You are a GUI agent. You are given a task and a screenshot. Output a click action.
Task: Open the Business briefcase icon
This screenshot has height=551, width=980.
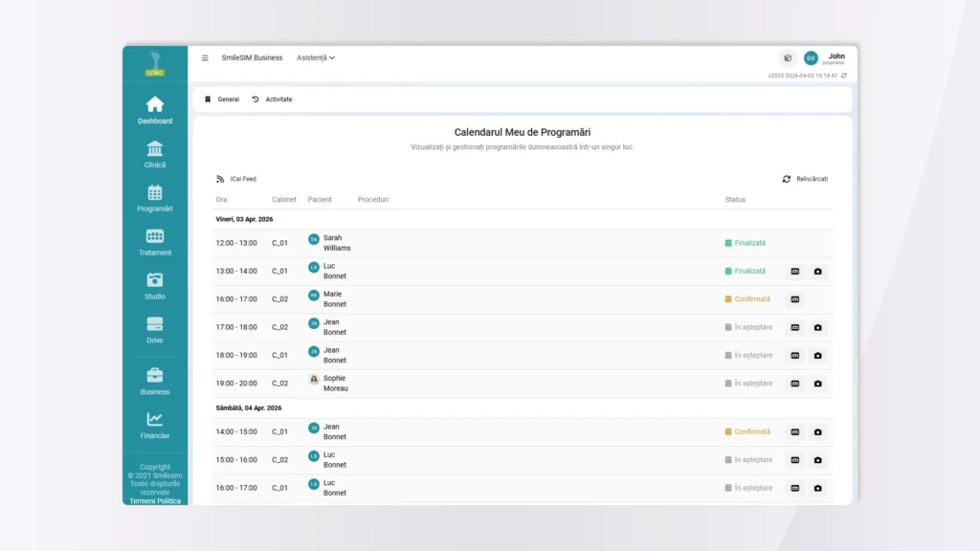[x=154, y=375]
